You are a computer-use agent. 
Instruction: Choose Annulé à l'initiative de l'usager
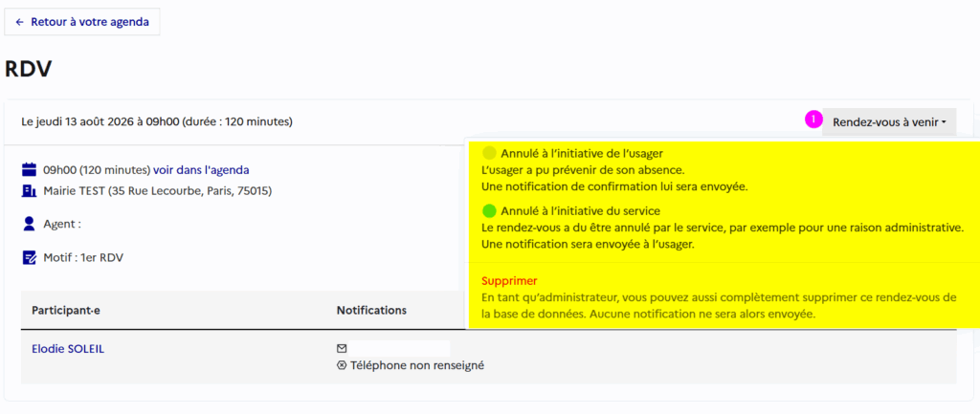pos(582,153)
